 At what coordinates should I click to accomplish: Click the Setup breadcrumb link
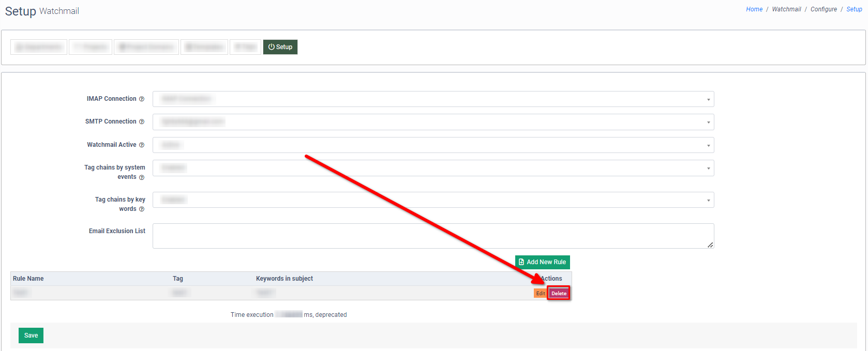tap(854, 9)
